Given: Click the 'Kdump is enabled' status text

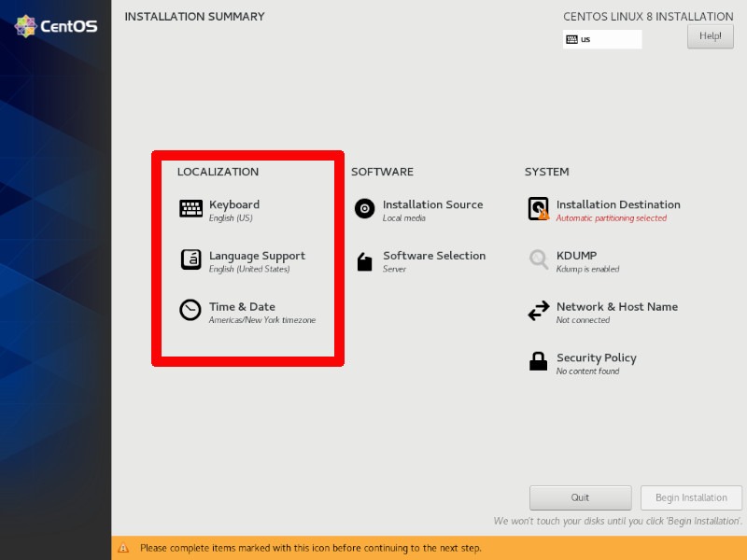Looking at the screenshot, I should tap(589, 270).
